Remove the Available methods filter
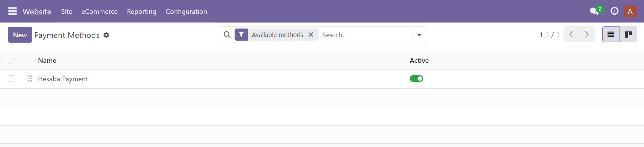The width and height of the screenshot is (644, 147). (x=311, y=35)
